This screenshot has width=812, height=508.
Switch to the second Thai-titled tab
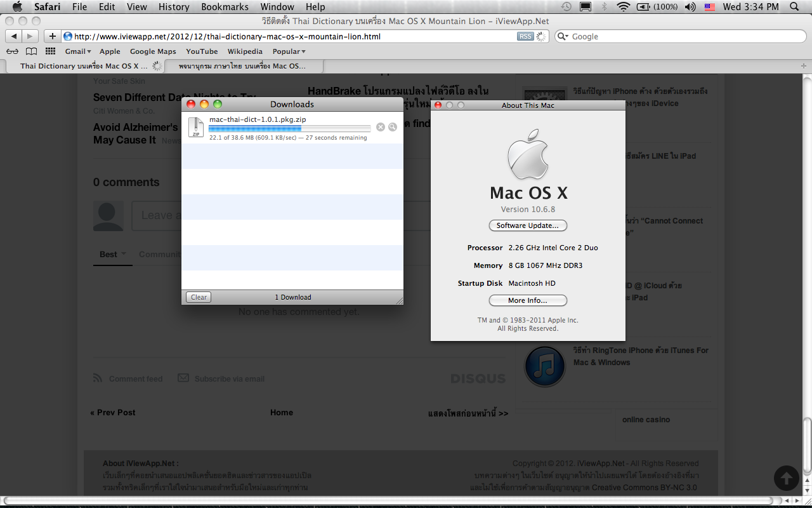coord(244,66)
